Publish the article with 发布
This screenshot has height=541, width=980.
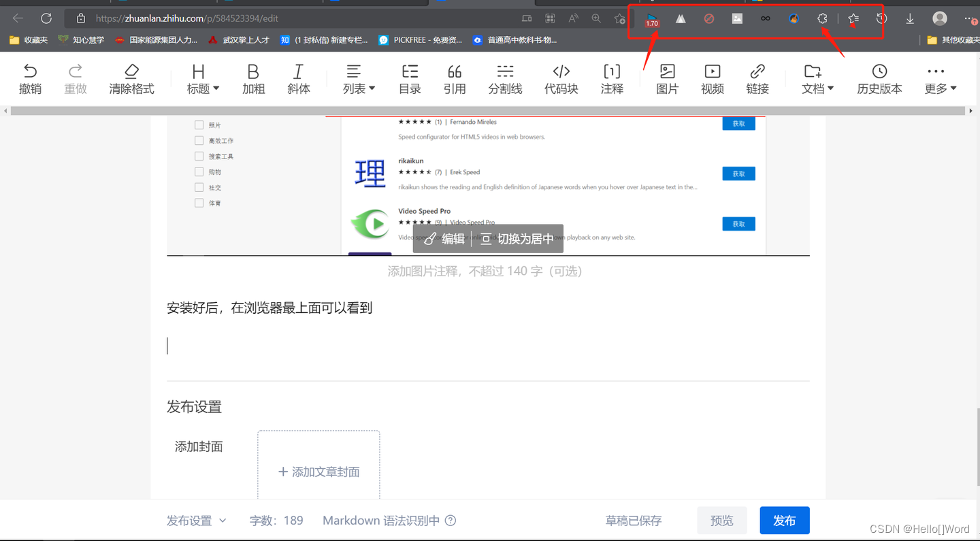coord(785,521)
